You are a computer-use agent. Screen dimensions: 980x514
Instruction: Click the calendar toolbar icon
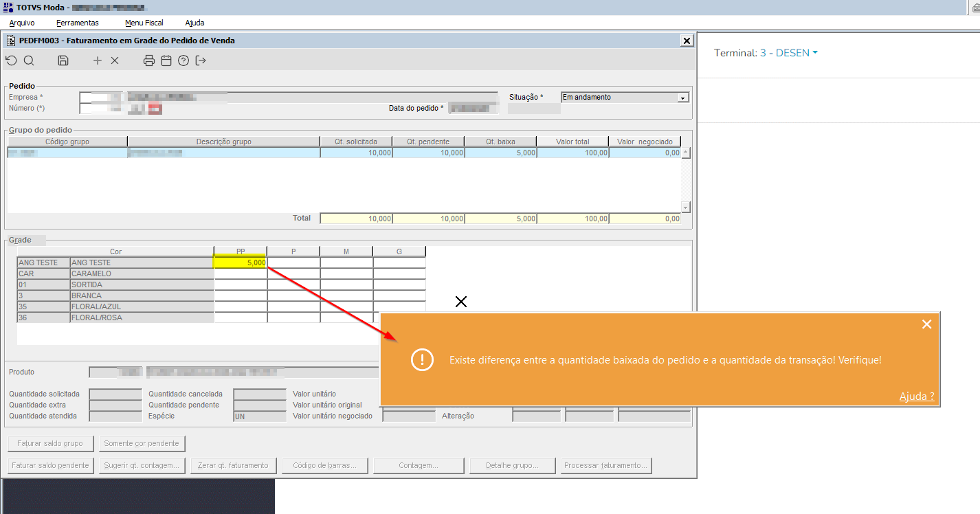click(166, 60)
